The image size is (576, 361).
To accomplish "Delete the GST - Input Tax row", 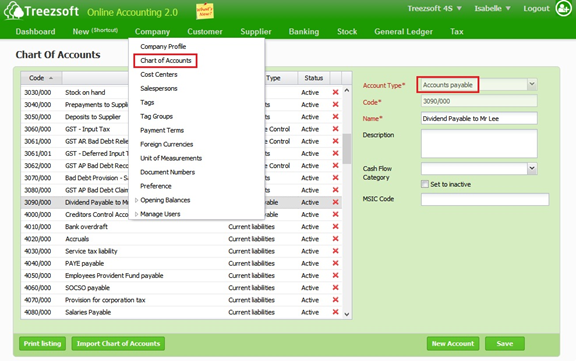I will click(x=335, y=129).
